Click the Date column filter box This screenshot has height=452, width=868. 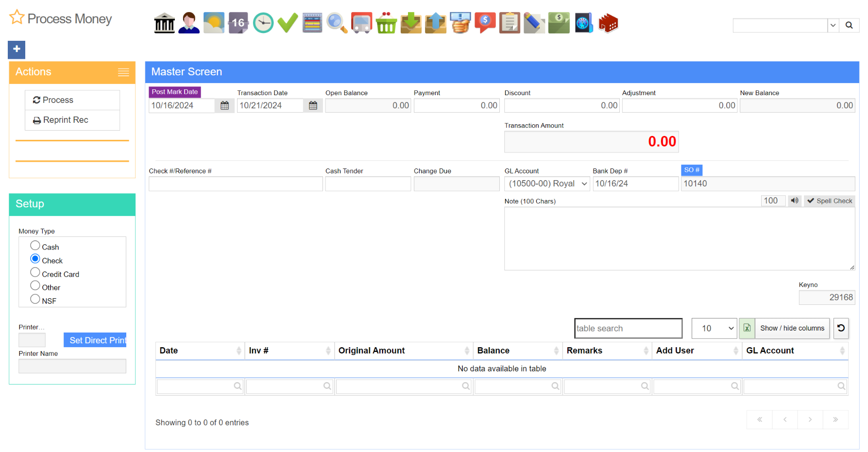[x=200, y=386]
